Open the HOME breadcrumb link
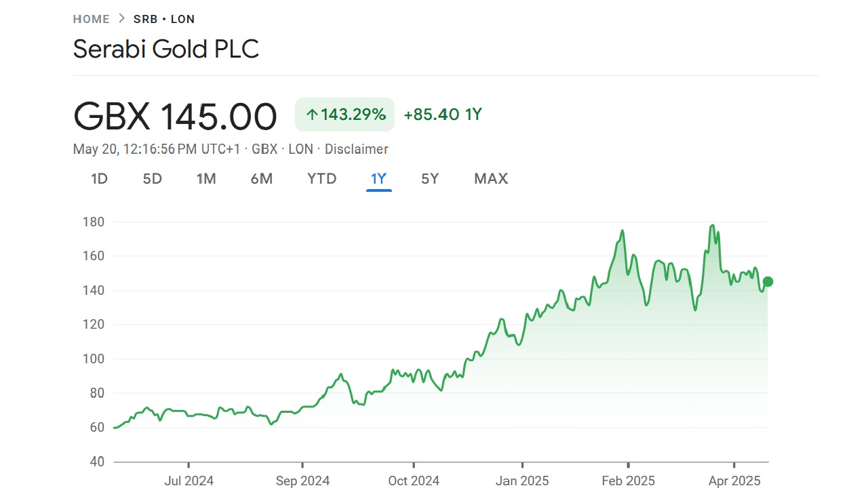Image resolution: width=868 pixels, height=488 pixels. click(91, 19)
